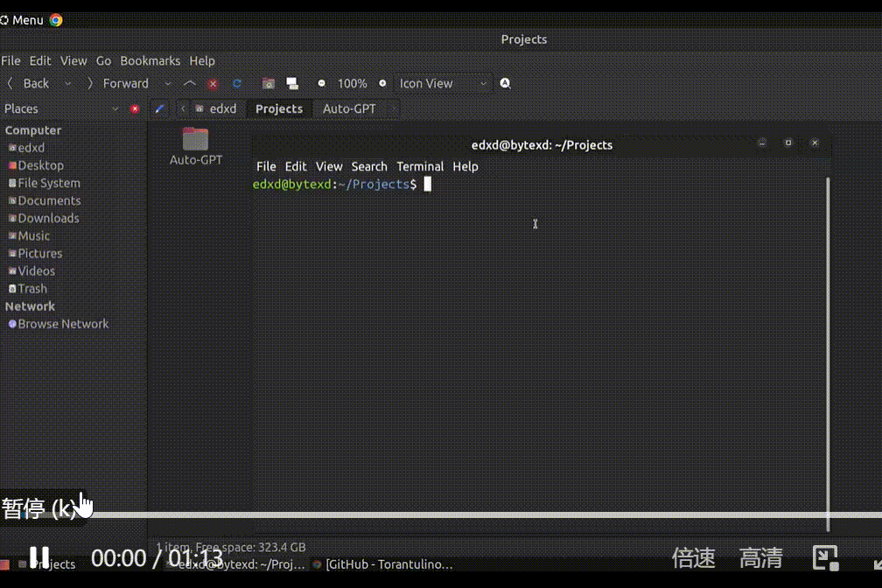This screenshot has height=588, width=882.
Task: Refresh the current folder view
Action: click(x=236, y=83)
